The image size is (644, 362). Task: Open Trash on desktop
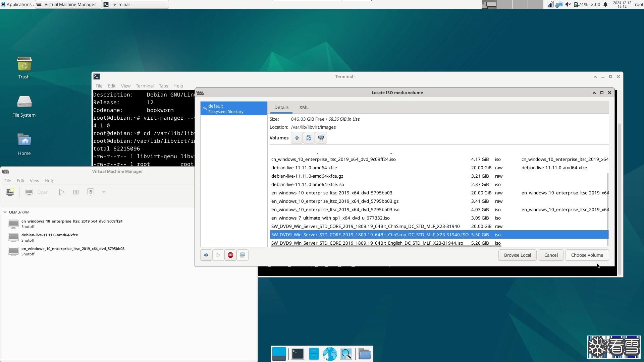pos(24,68)
